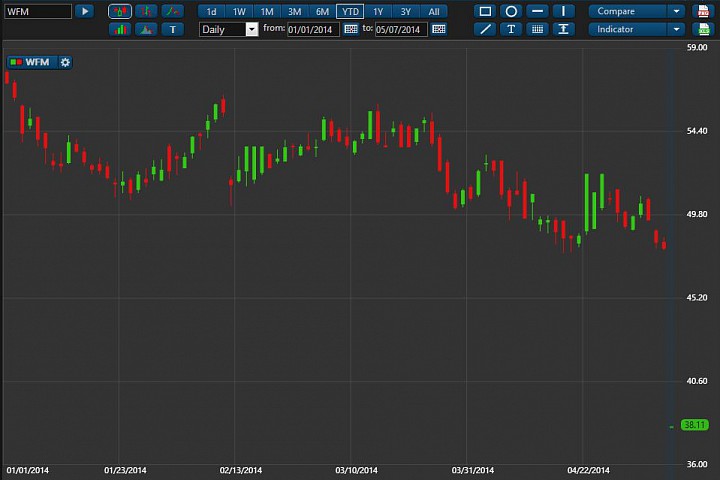Select the rectangle drawing tool
The width and height of the screenshot is (720, 480).
tap(485, 11)
